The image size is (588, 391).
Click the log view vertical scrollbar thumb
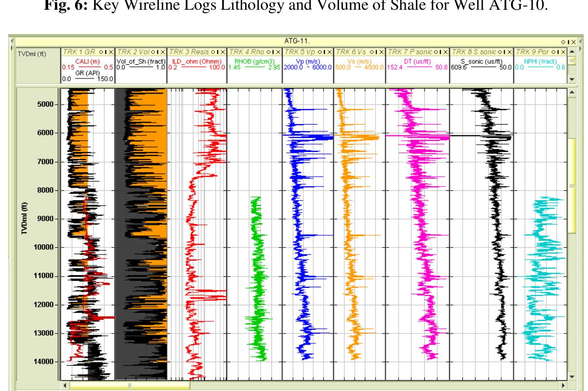572,186
